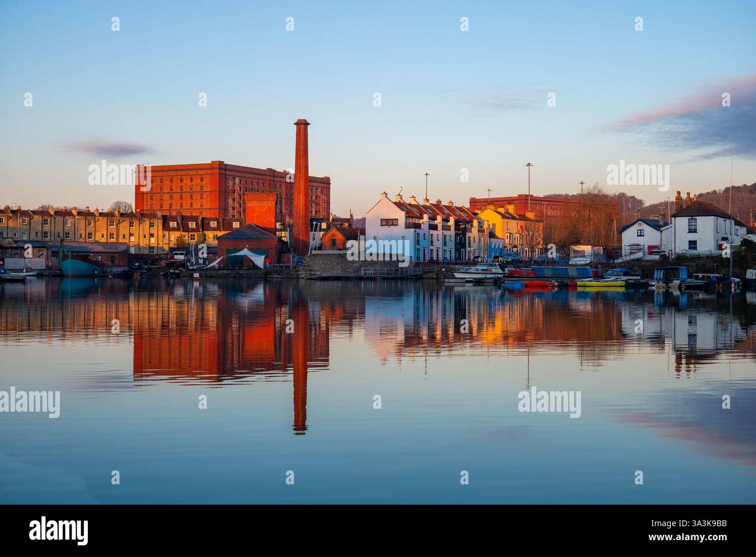The image size is (756, 557).
Task: Click the alamy logo in the black footer strip
Action: 59,531
